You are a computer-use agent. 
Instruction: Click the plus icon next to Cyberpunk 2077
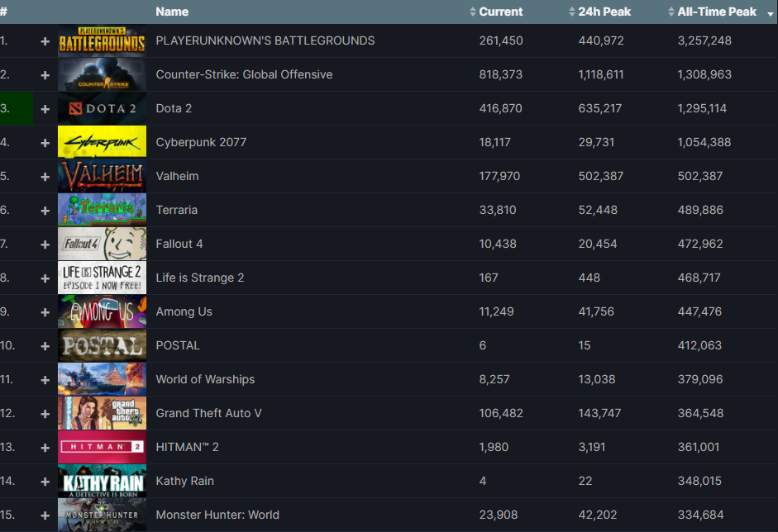click(x=45, y=142)
